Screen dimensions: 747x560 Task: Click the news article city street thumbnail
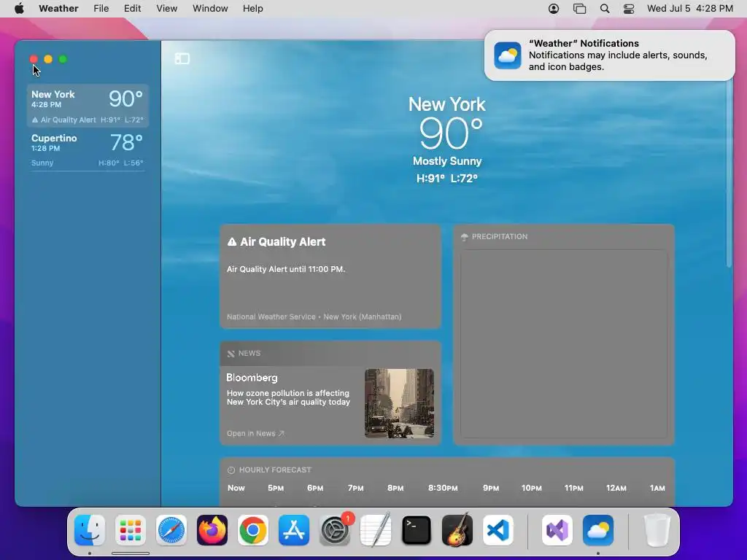click(x=399, y=403)
